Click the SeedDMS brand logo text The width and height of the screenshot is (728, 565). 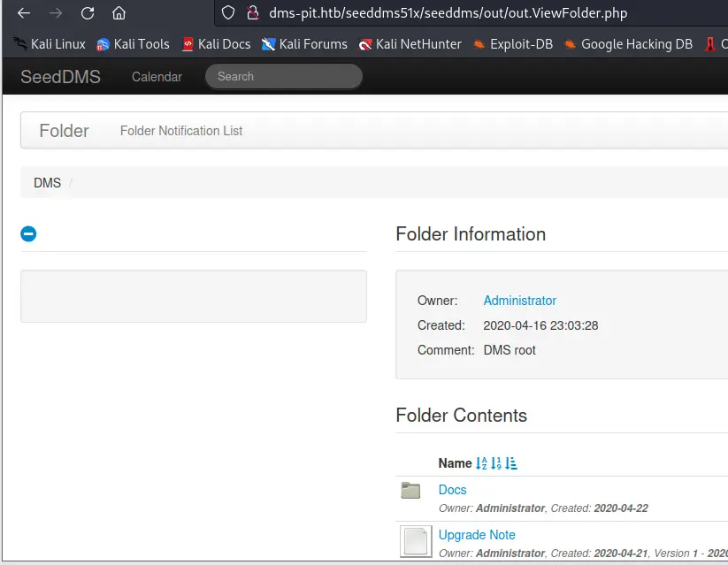pos(60,77)
